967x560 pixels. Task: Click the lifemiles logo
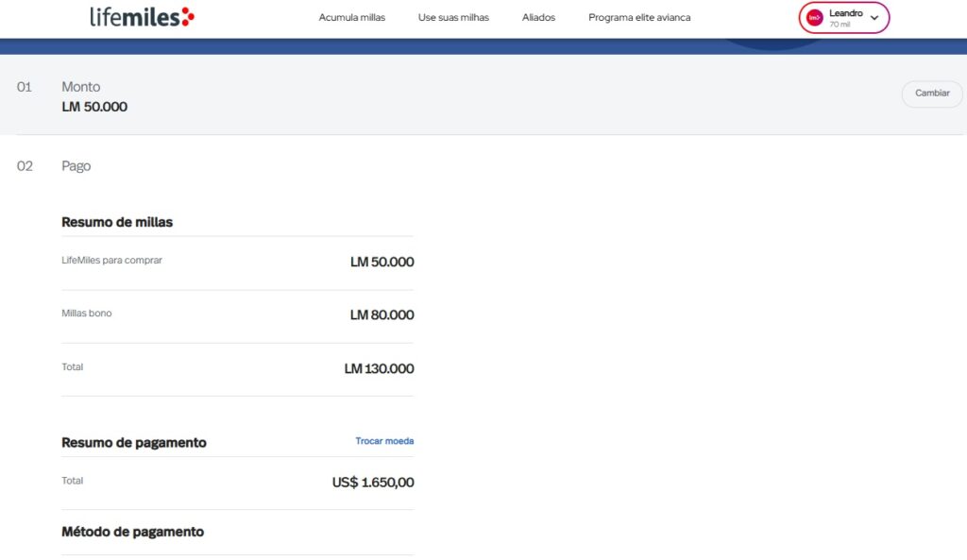point(142,17)
